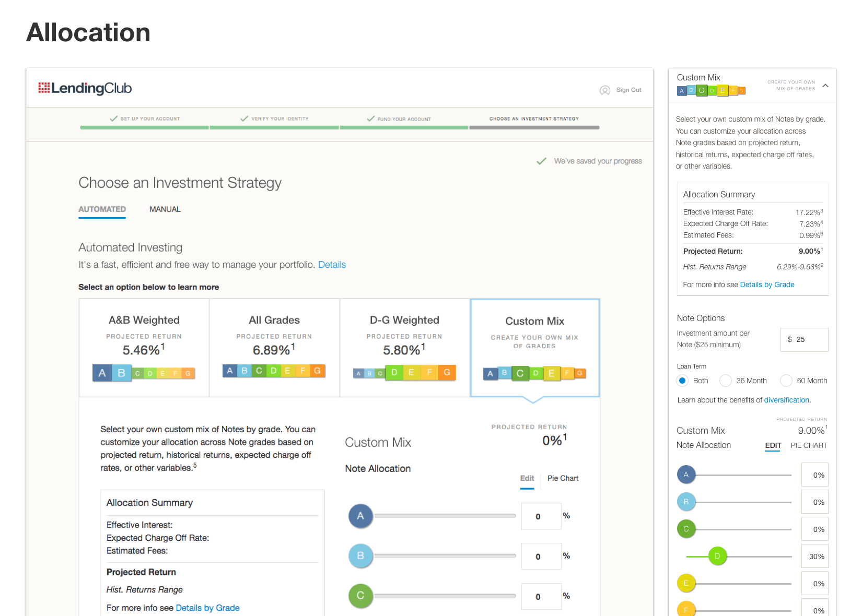Viewport: 862px width, 616px height.
Task: Open Automated Investing Details link
Action: pyautogui.click(x=332, y=265)
